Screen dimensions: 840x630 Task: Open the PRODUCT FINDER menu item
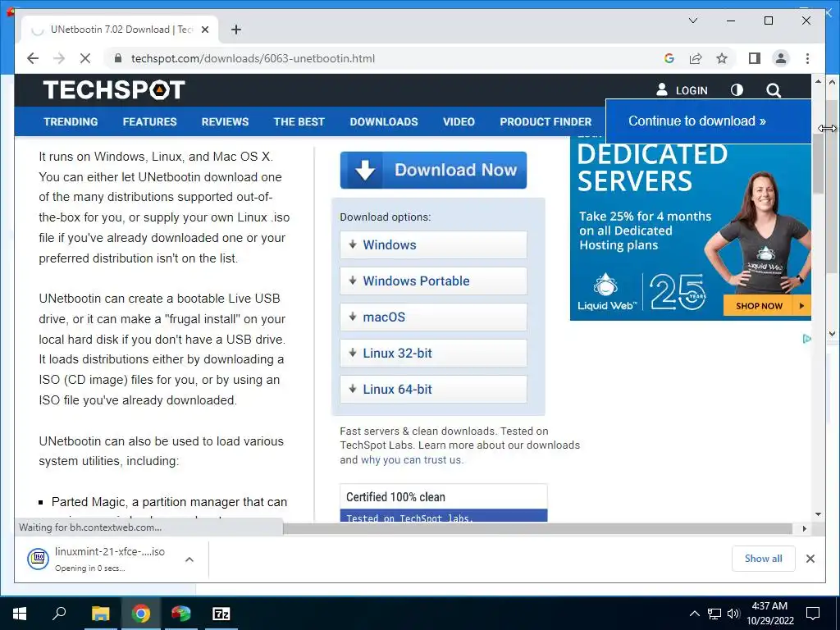[546, 121]
